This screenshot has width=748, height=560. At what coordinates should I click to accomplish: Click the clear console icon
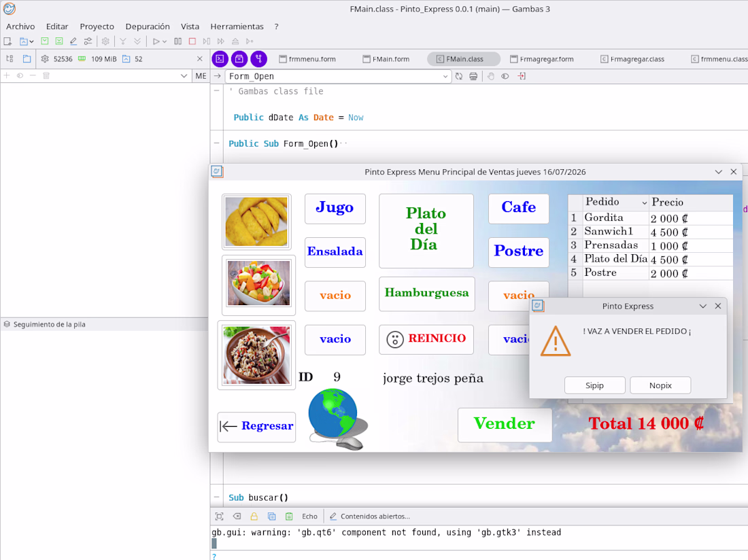(237, 516)
